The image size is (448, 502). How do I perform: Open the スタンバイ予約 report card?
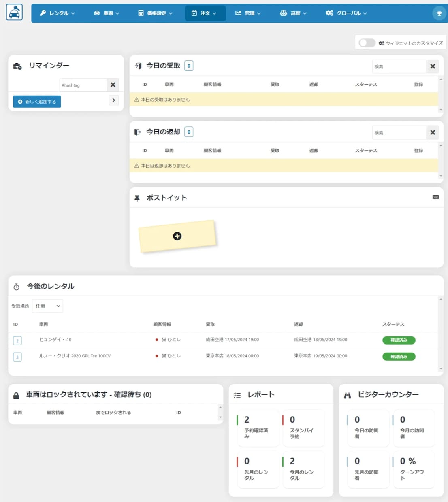click(303, 428)
